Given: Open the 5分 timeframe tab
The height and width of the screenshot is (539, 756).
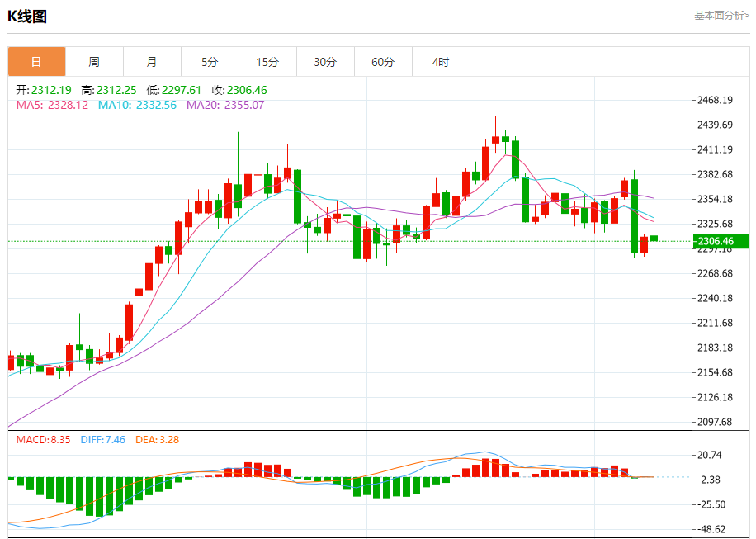Looking at the screenshot, I should [x=210, y=62].
